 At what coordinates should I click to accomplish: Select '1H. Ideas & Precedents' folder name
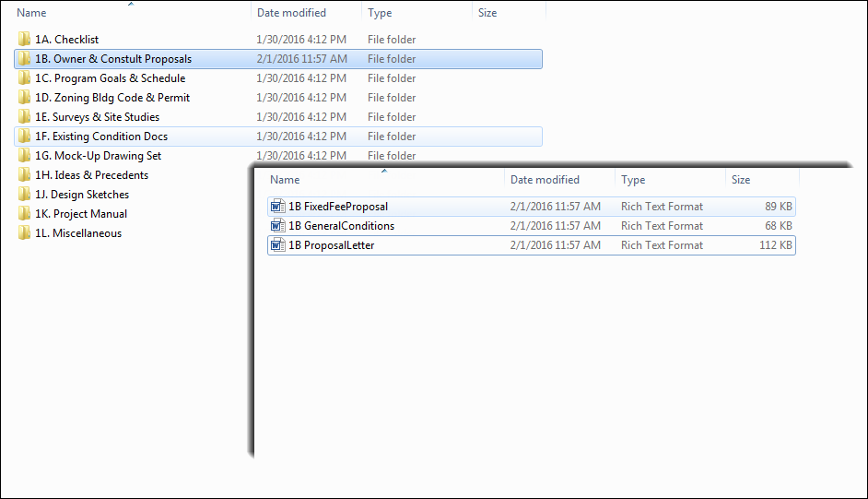tap(92, 175)
